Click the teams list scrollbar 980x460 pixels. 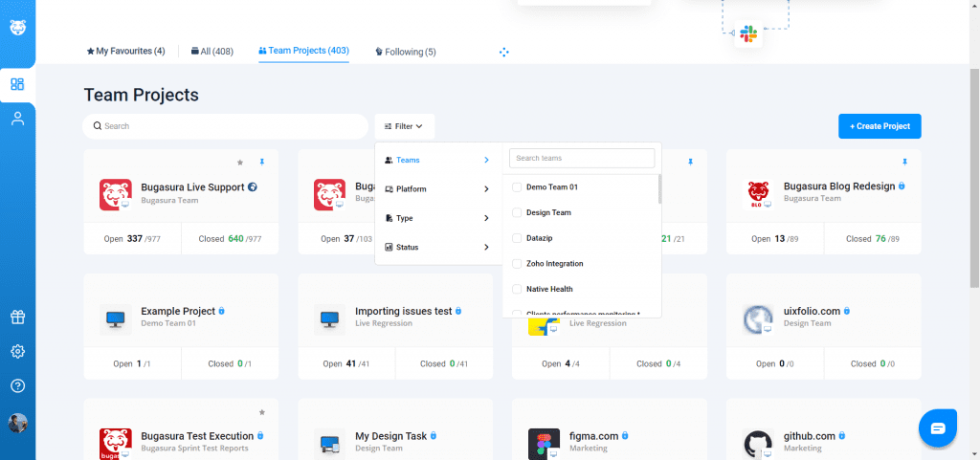pyautogui.click(x=659, y=189)
